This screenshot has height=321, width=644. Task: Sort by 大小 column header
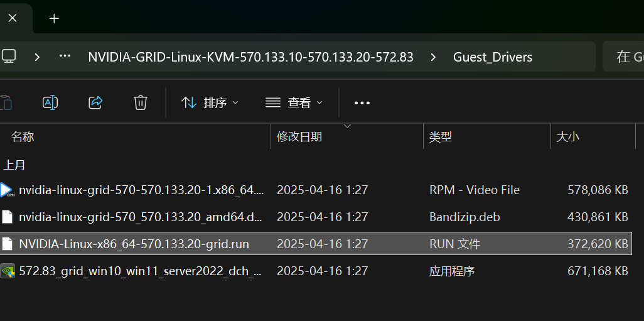point(567,136)
